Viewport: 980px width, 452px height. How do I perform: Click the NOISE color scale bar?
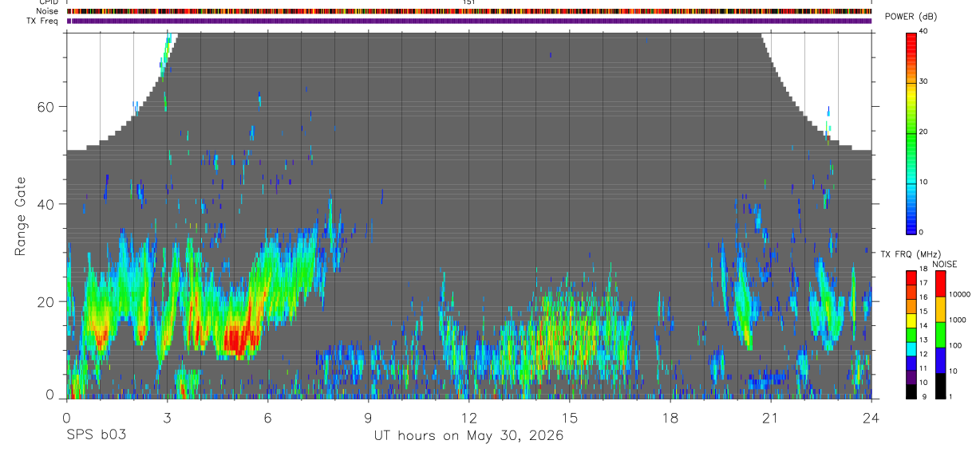(x=940, y=335)
